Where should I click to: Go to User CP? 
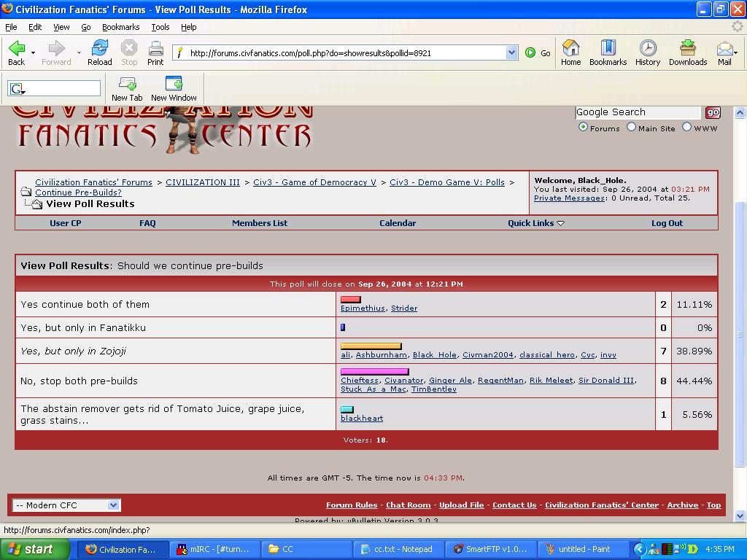[x=65, y=223]
